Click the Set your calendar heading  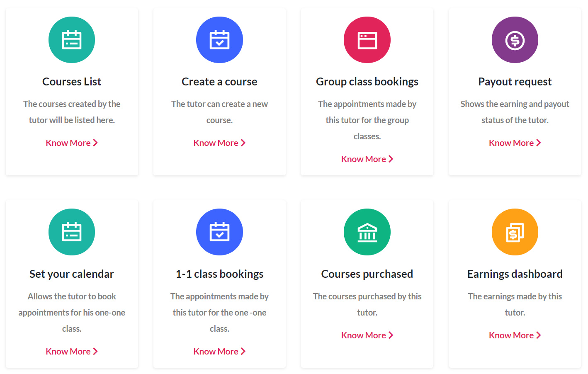[x=72, y=274]
